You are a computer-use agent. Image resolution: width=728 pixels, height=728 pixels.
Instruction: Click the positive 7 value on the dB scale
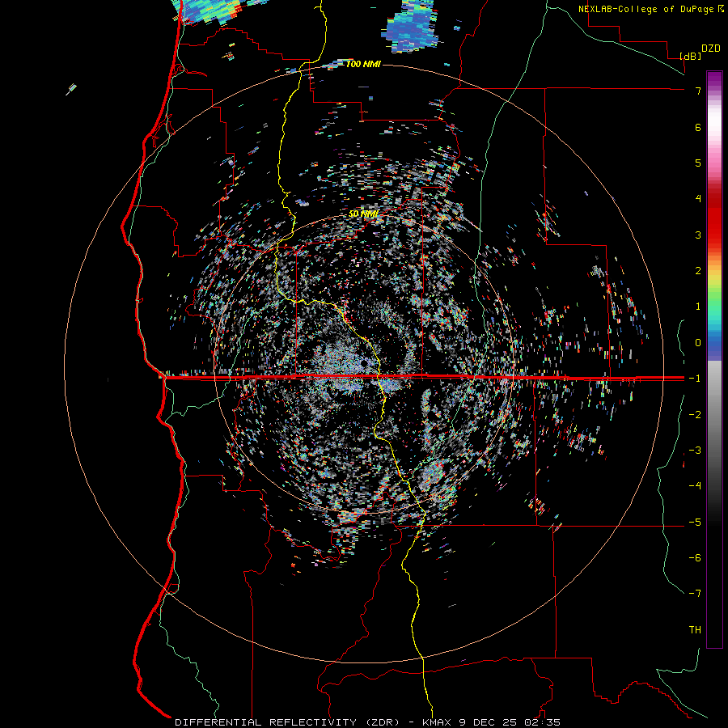(x=698, y=91)
